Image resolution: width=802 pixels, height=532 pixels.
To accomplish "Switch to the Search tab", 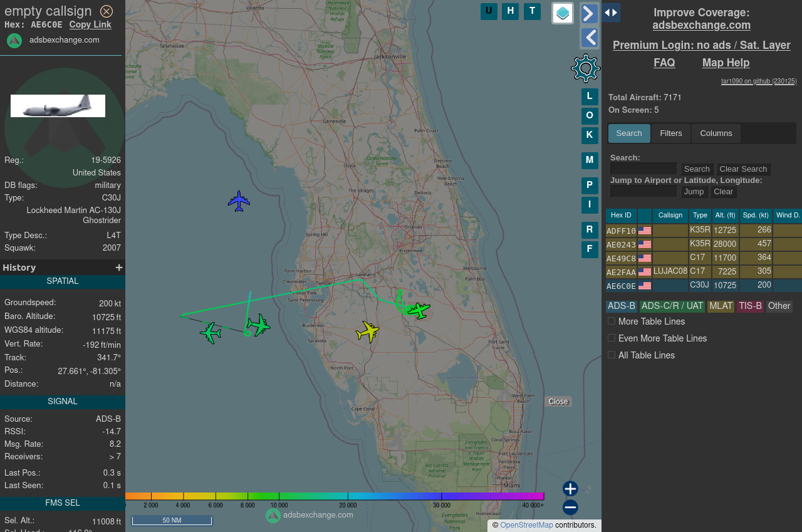I will coord(629,133).
